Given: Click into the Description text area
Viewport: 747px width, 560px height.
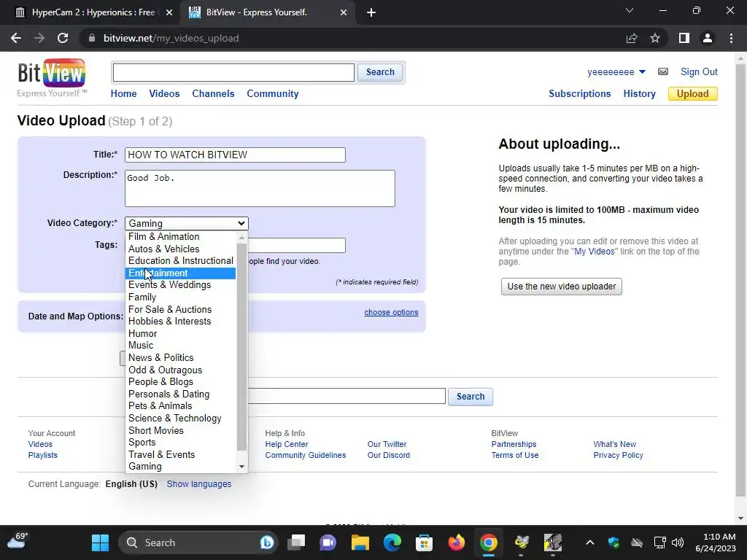Looking at the screenshot, I should [x=260, y=189].
